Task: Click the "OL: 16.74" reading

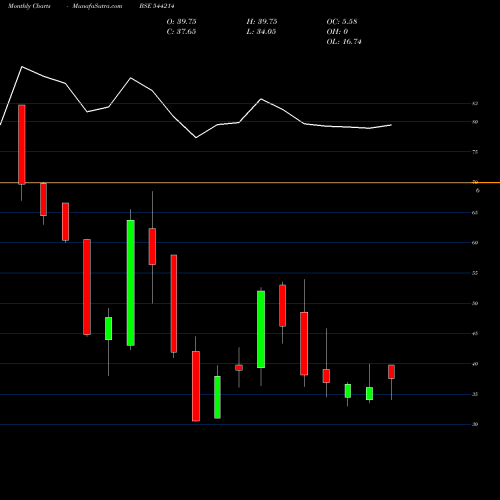Action: [344, 42]
